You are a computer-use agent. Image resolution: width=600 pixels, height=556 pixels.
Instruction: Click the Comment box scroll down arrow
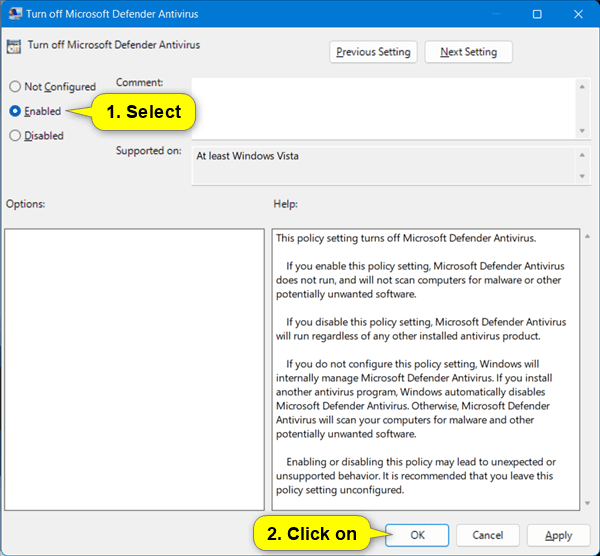tap(582, 131)
